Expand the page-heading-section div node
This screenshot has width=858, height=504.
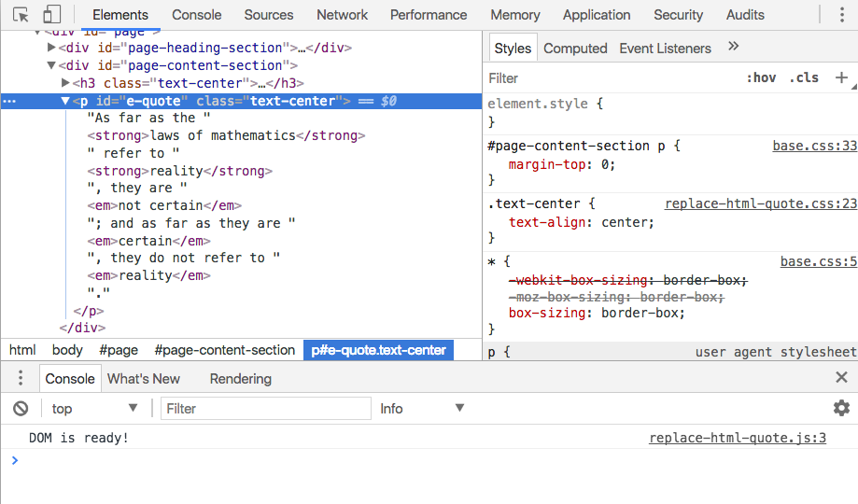pos(51,48)
